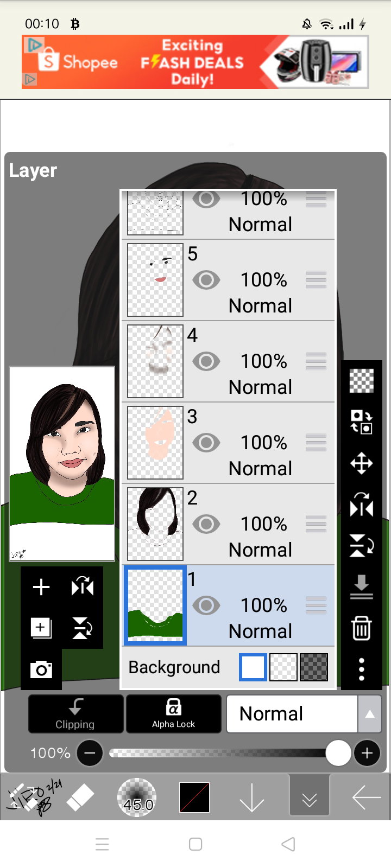Image resolution: width=391 pixels, height=868 pixels.
Task: Open the 45.0 brush size settings
Action: tap(137, 797)
